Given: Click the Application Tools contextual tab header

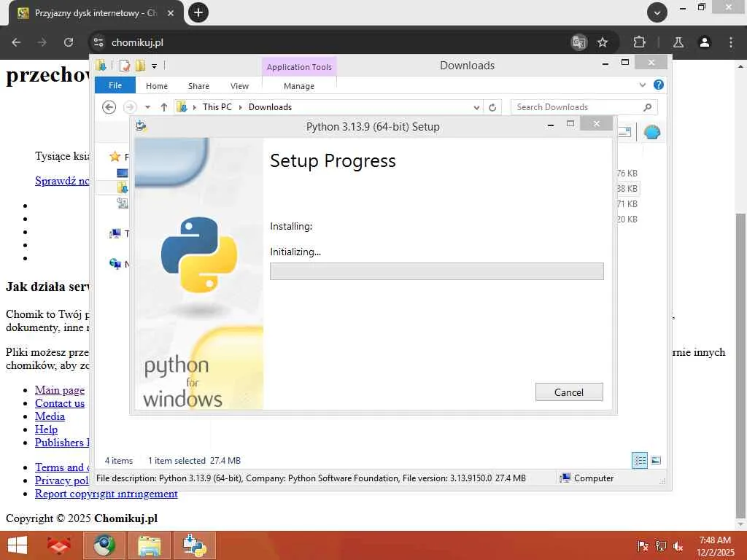Looking at the screenshot, I should (x=299, y=67).
